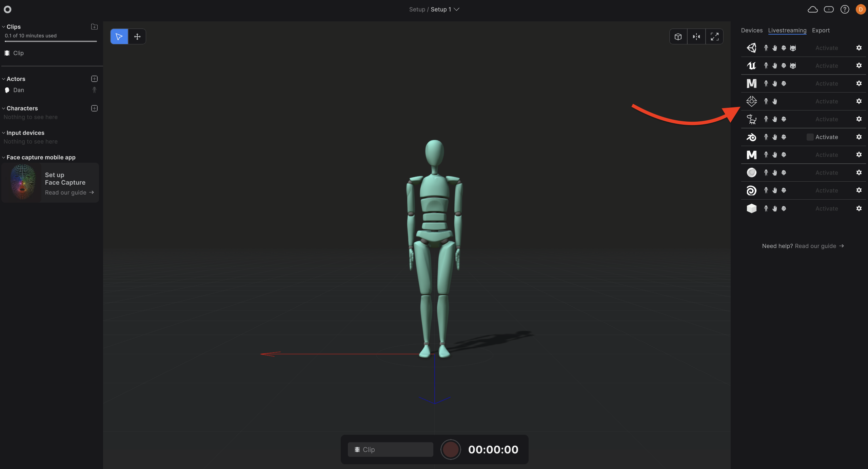Screen dimensions: 868x469
Task: Open the help question mark icon
Action: click(x=845, y=9)
